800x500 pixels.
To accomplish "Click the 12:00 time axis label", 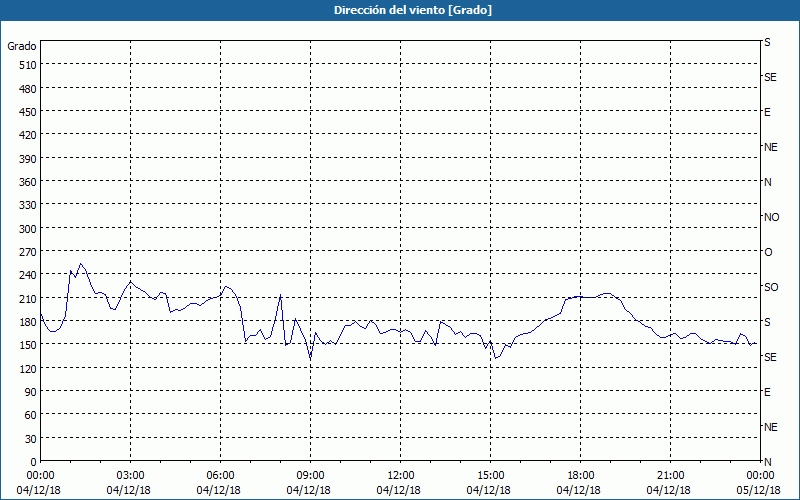I will pyautogui.click(x=401, y=476).
